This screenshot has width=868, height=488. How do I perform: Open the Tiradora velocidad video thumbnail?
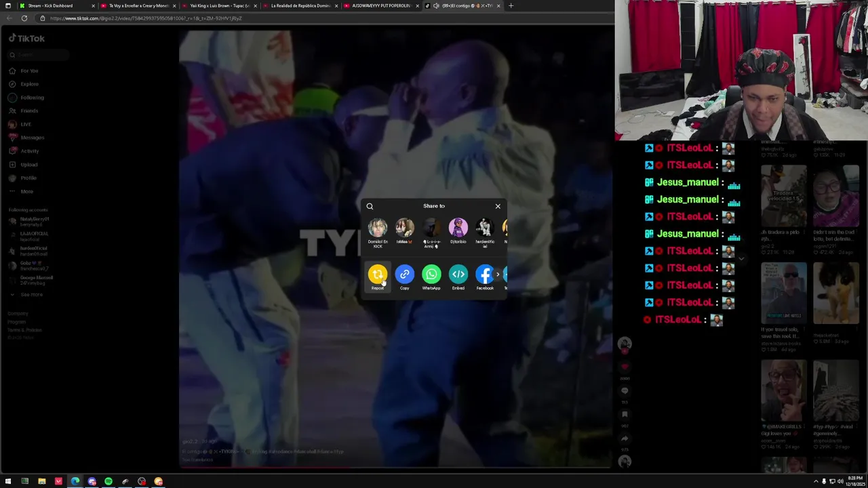(x=784, y=196)
